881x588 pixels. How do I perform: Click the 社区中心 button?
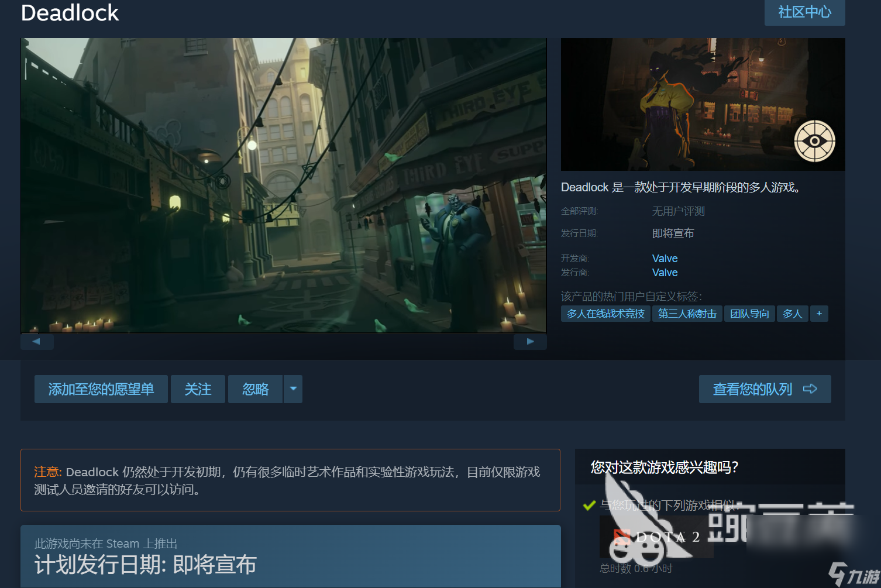(804, 12)
